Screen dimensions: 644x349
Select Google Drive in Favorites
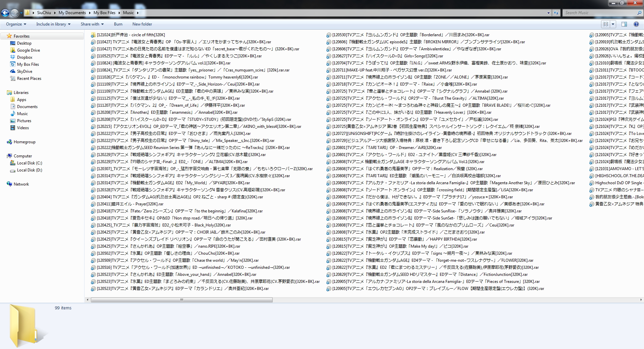click(x=28, y=50)
